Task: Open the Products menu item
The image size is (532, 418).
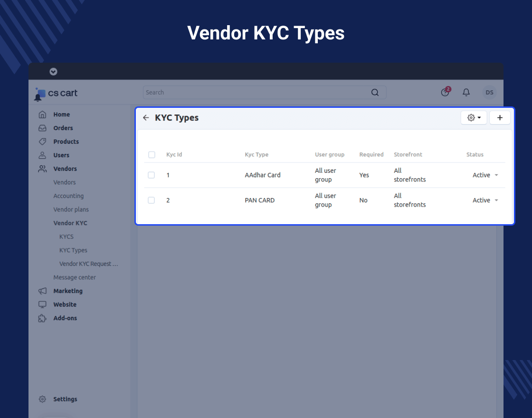Action: [x=66, y=142]
